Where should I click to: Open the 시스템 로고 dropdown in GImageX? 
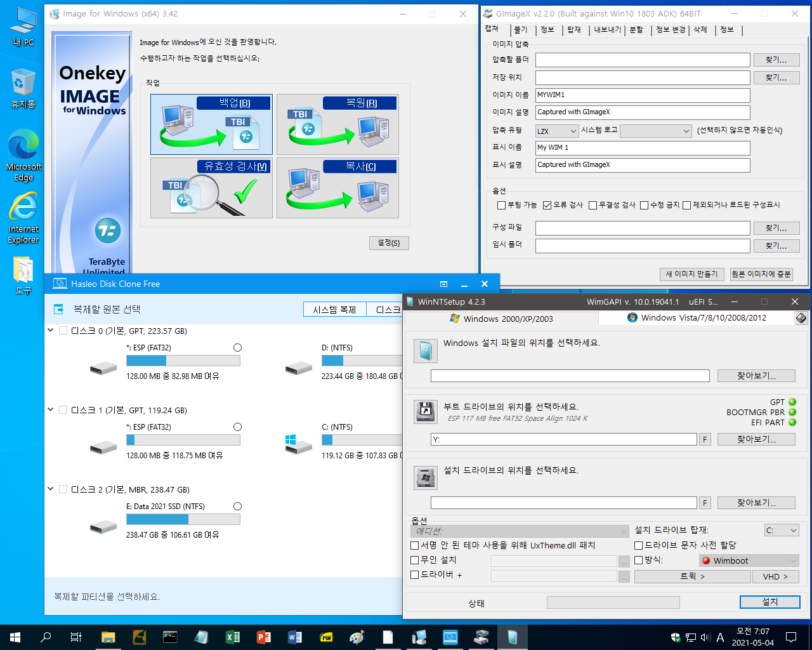pyautogui.click(x=655, y=131)
